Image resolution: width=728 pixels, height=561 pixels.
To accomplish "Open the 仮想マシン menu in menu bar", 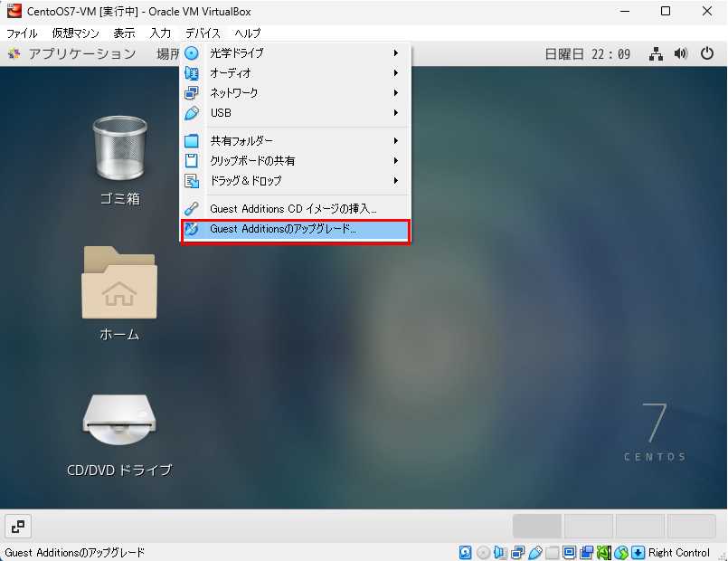I will pos(75,33).
